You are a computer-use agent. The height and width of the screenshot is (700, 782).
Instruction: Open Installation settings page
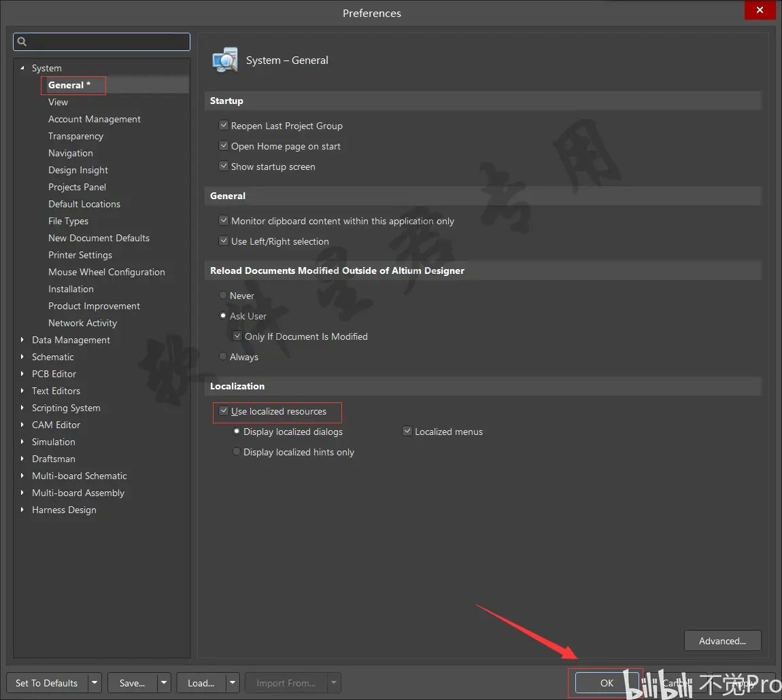(71, 288)
